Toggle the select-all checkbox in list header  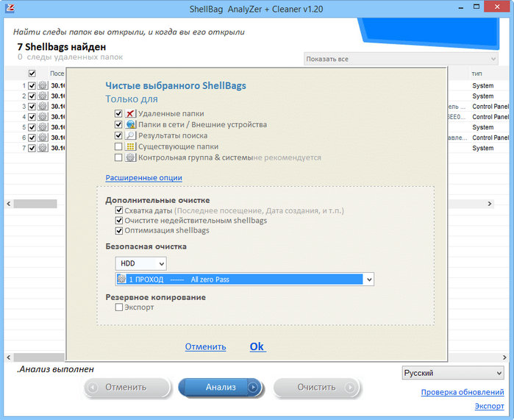tap(32, 74)
